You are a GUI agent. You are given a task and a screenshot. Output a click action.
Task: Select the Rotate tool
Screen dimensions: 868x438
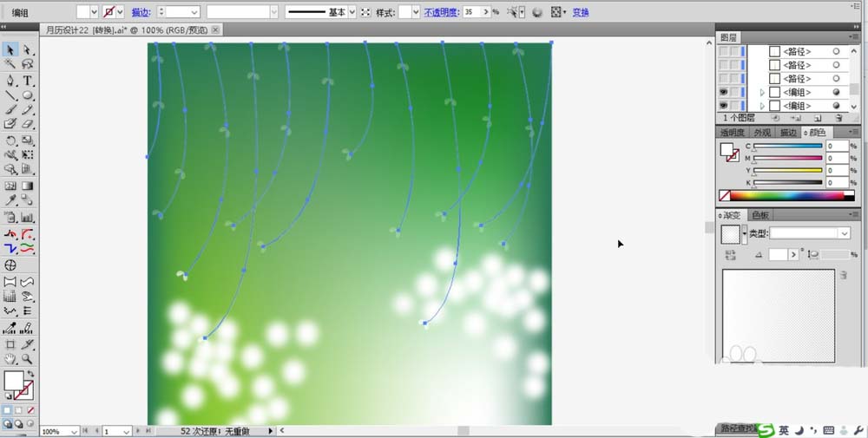[10, 141]
